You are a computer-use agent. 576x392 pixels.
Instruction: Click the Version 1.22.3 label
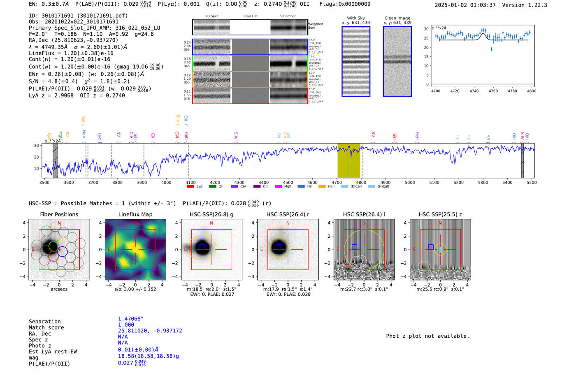(x=525, y=5)
